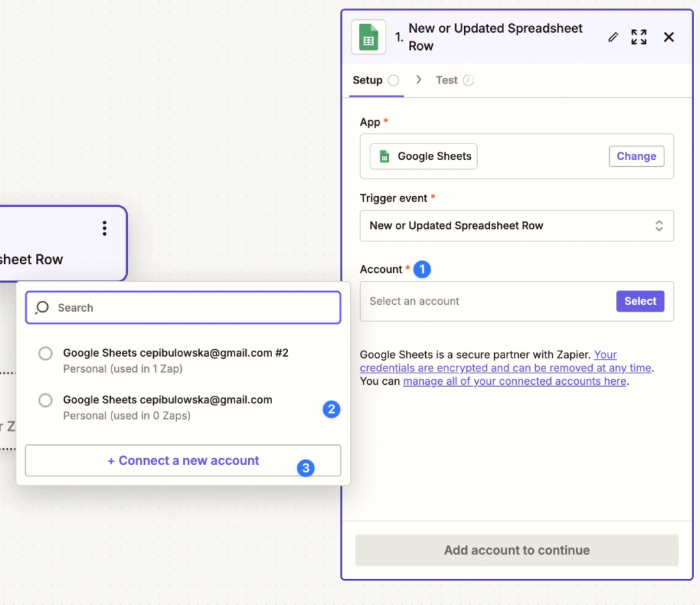700x605 pixels.
Task: Open the account Select dropdown
Action: tap(640, 301)
